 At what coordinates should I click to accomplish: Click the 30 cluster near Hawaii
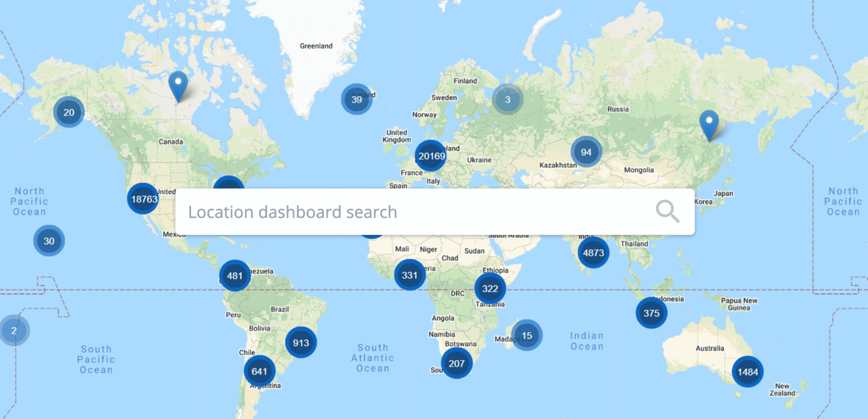tap(49, 241)
